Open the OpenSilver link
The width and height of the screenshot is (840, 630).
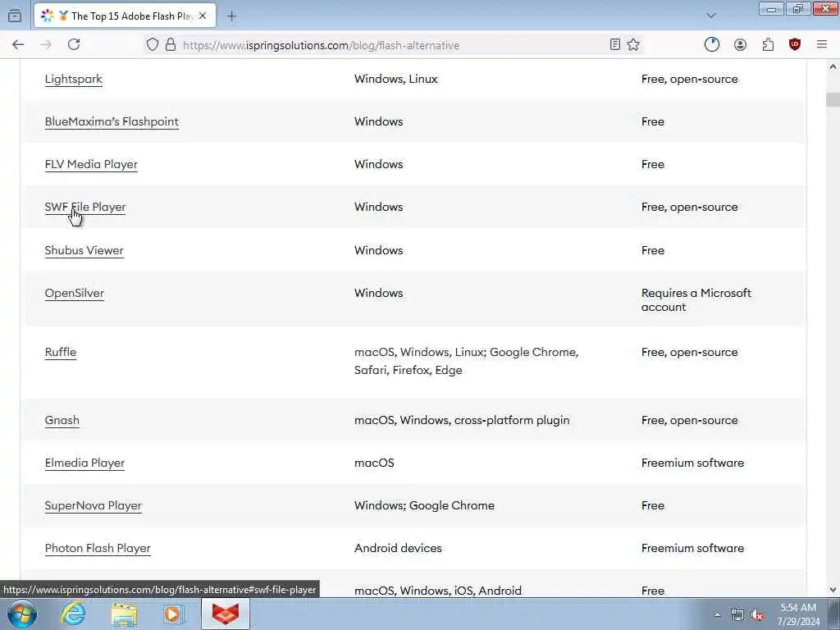point(75,293)
